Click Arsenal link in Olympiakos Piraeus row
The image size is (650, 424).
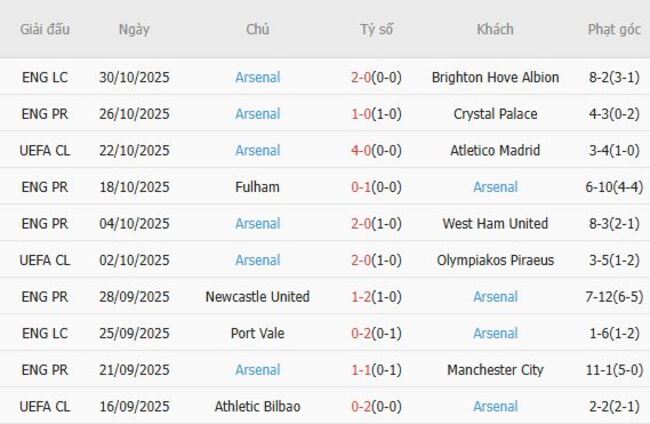coord(257,260)
